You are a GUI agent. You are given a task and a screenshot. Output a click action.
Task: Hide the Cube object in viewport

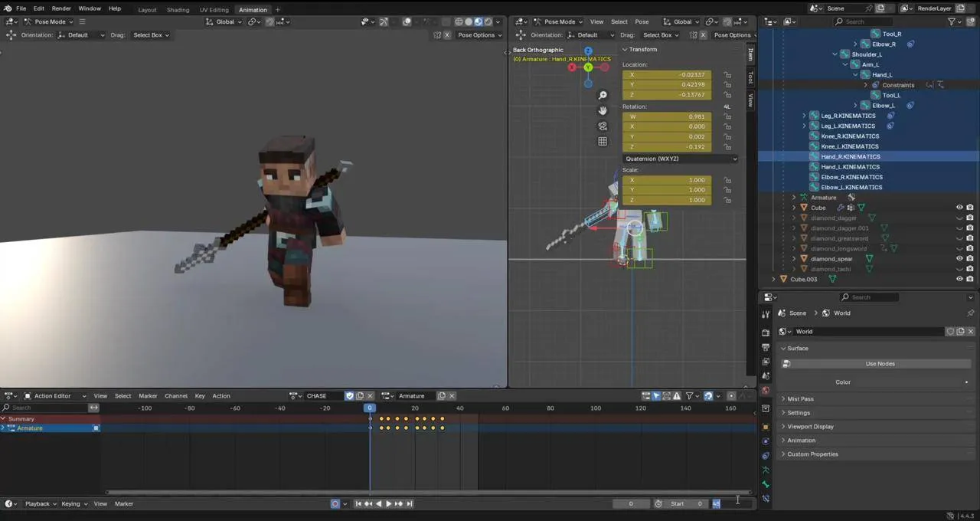[x=959, y=208]
